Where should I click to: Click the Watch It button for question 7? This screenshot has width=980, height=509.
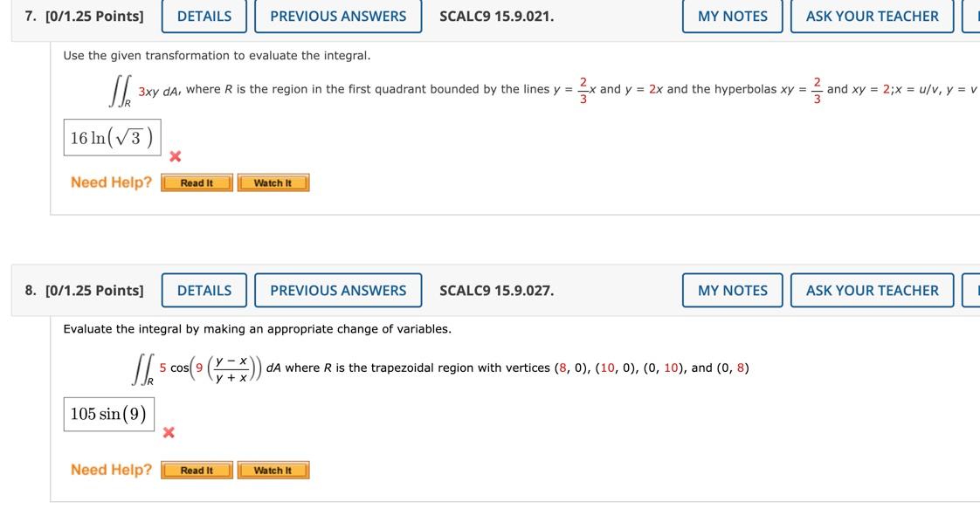tap(273, 182)
